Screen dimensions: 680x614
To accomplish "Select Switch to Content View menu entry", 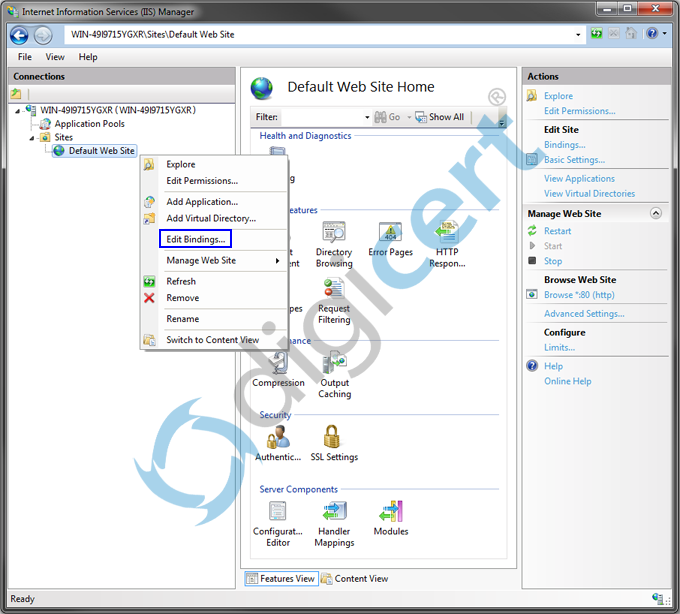I will (x=212, y=340).
